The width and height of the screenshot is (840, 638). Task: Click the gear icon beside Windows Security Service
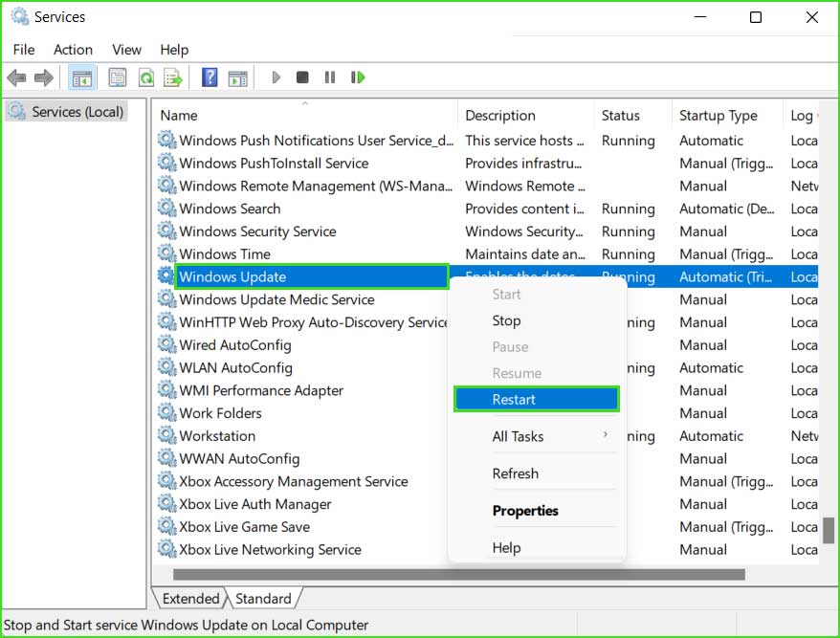166,231
